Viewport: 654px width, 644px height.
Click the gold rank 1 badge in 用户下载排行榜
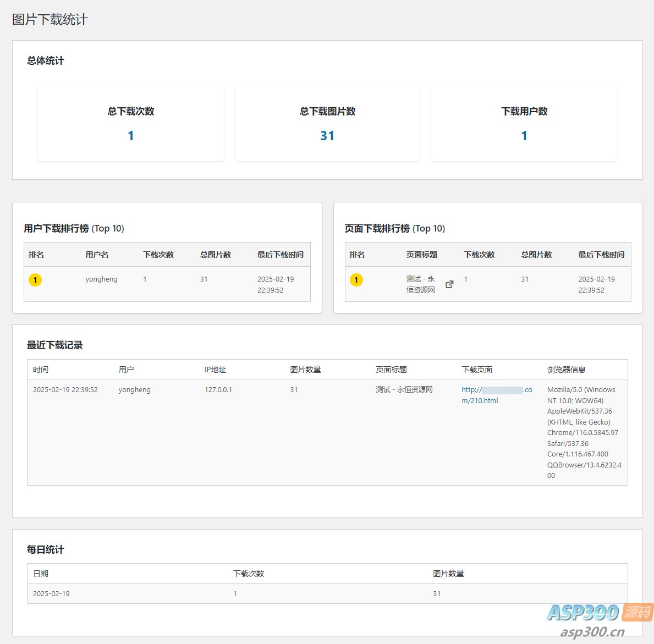coord(35,280)
